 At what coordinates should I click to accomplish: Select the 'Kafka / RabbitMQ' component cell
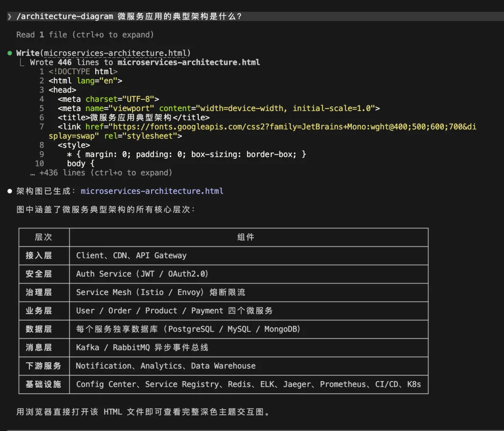pyautogui.click(x=142, y=348)
